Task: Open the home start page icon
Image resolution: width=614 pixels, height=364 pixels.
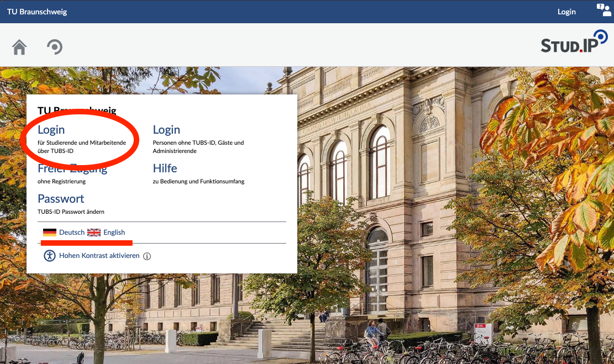Action: (x=19, y=47)
